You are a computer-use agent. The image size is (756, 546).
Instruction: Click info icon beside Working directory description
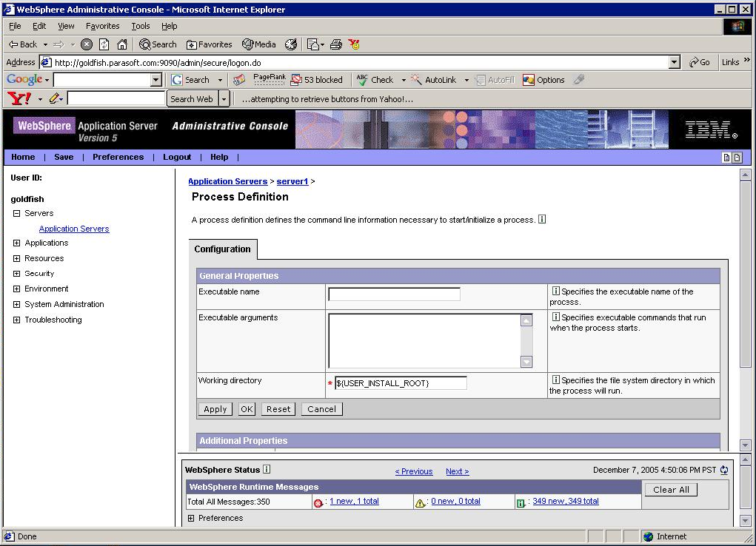[x=555, y=380]
